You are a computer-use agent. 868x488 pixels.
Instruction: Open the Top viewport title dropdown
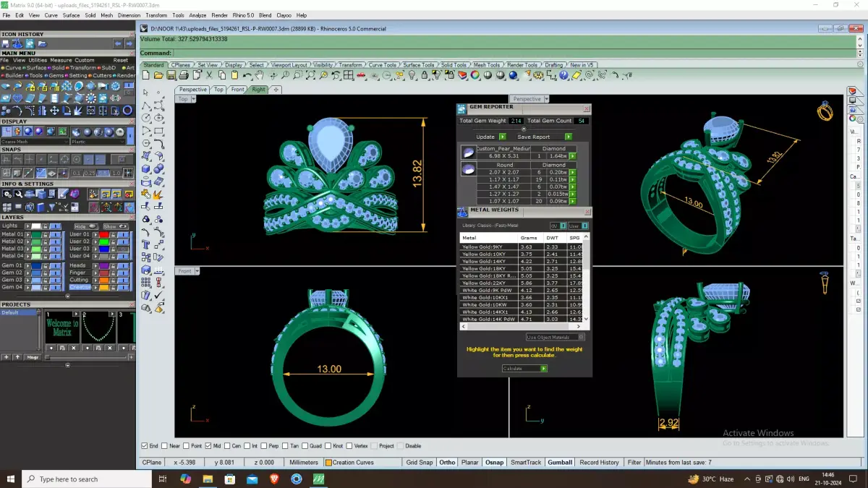coord(194,99)
